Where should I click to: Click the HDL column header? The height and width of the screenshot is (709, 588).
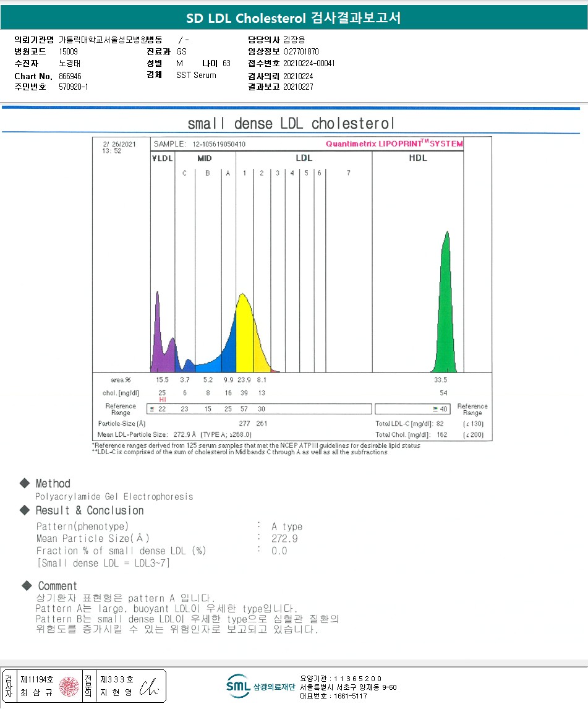[417, 158]
